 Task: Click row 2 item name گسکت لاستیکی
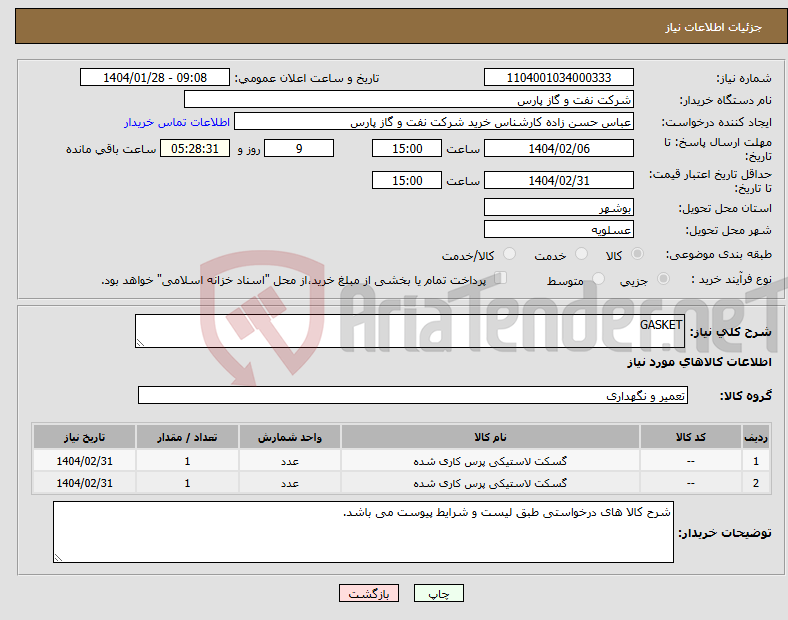pyautogui.click(x=490, y=483)
